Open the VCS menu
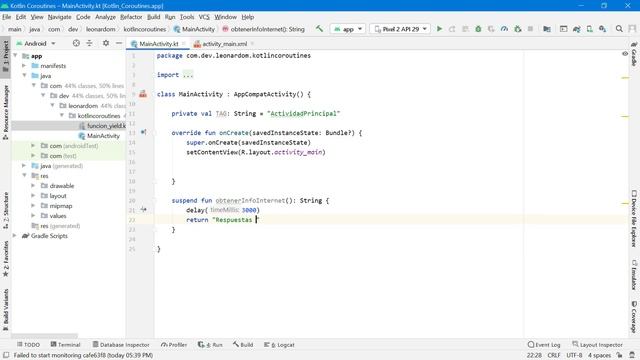This screenshot has height=360, width=640. (204, 17)
